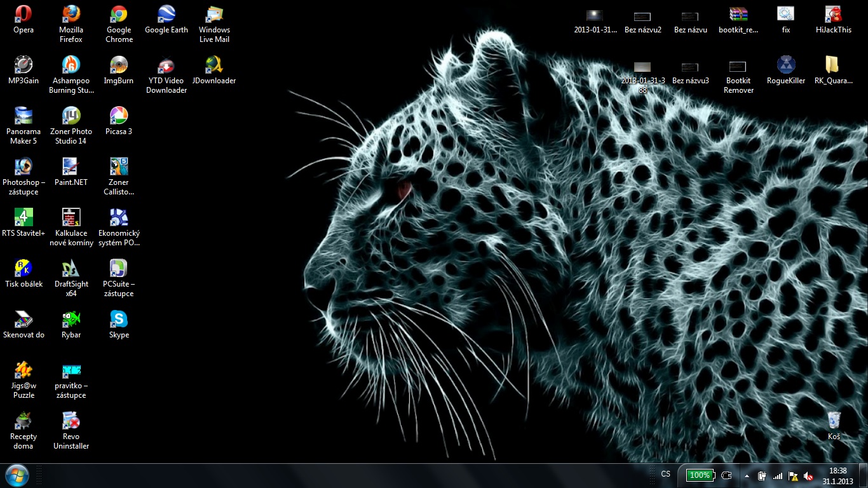Open the Opera browser shortcut
This screenshot has height=488, width=868.
point(24,15)
